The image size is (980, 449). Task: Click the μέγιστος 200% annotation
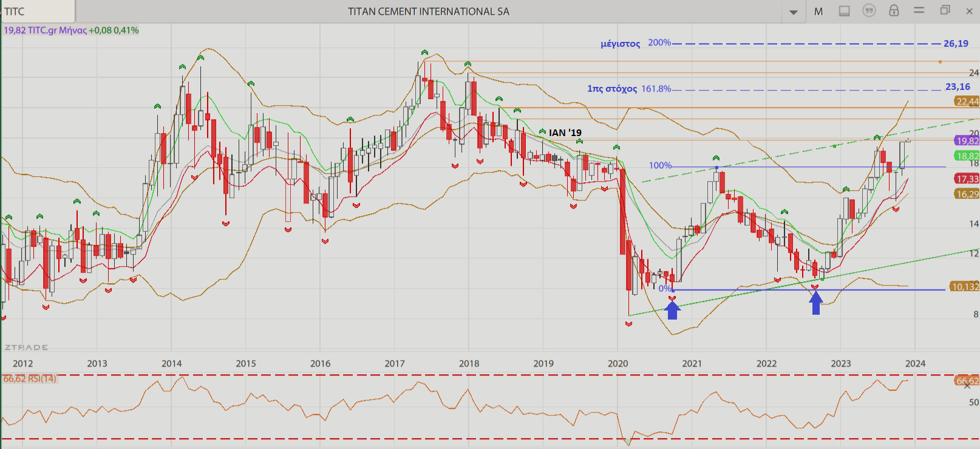[x=635, y=43]
